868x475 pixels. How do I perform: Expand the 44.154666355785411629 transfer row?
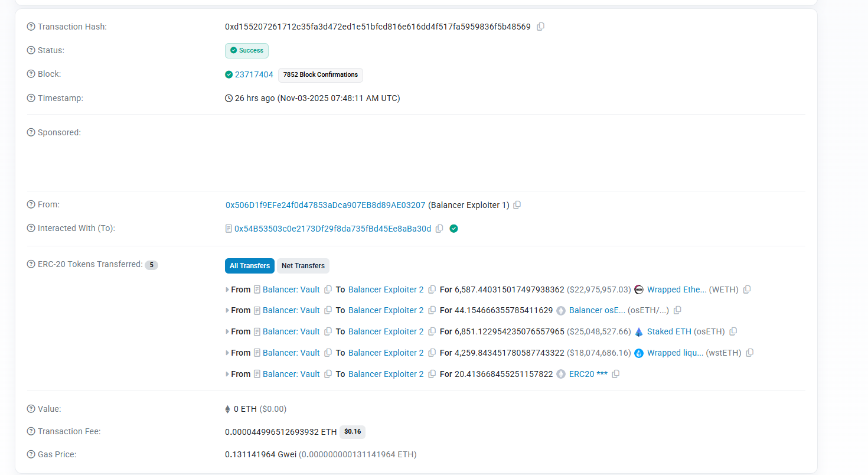tap(227, 310)
